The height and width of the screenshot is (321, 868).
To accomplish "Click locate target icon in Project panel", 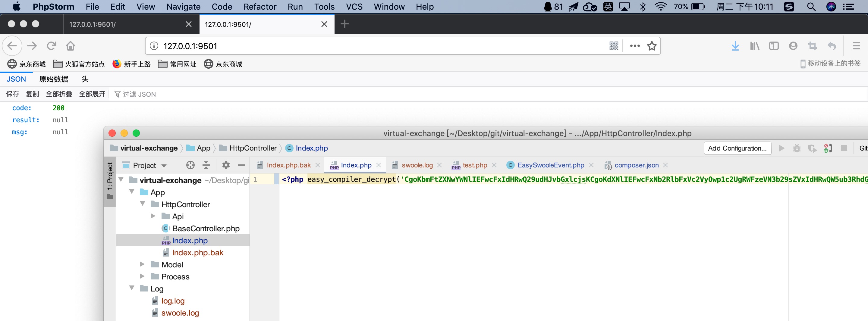I will tap(190, 165).
